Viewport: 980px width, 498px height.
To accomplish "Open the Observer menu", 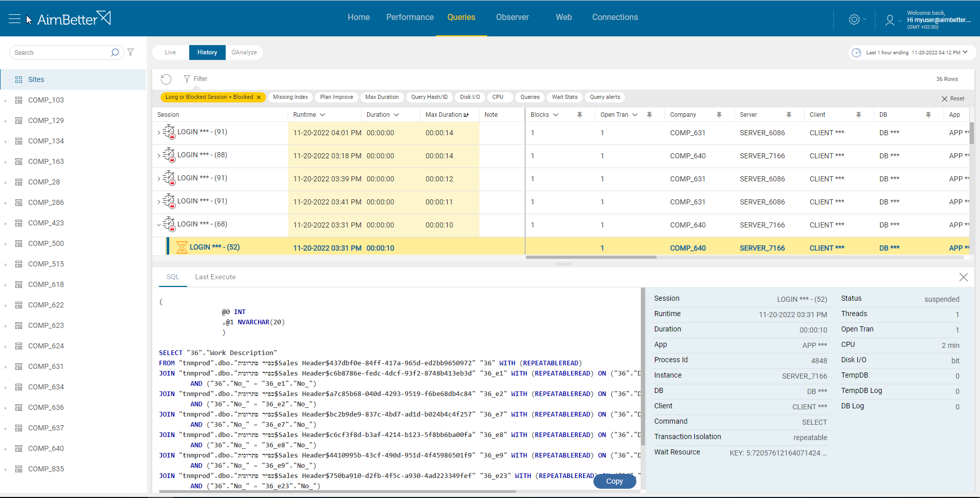I will pyautogui.click(x=512, y=17).
